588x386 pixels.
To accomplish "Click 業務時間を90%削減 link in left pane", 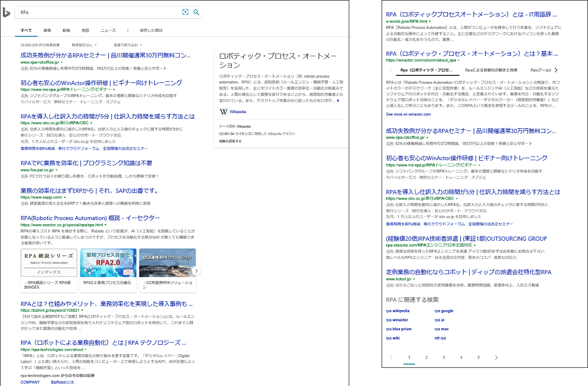I will point(38,148).
